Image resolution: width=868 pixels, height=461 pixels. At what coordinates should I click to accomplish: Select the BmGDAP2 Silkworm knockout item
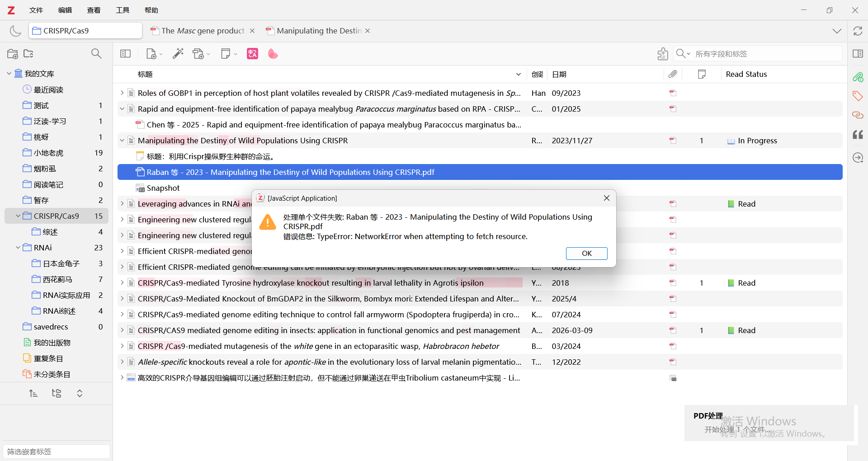pos(480,299)
